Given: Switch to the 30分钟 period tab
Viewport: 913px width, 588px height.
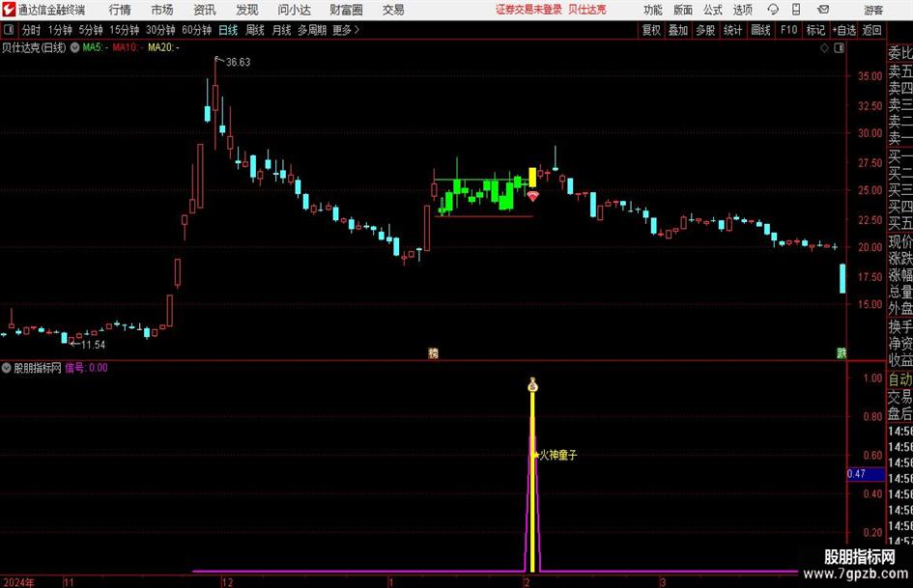Looking at the screenshot, I should [160, 30].
